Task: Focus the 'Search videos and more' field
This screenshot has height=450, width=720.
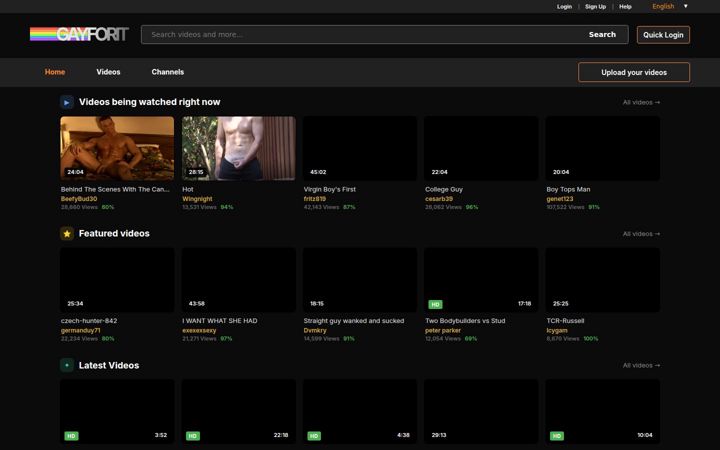Action: pyautogui.click(x=358, y=34)
